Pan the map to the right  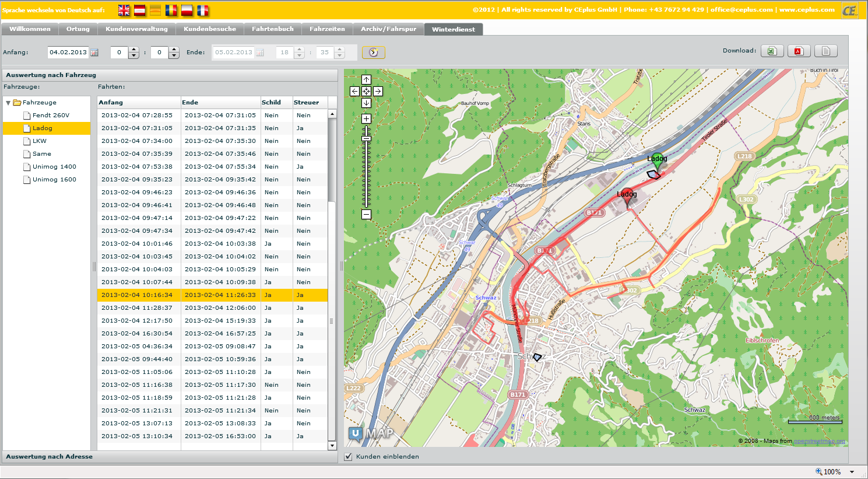point(378,91)
